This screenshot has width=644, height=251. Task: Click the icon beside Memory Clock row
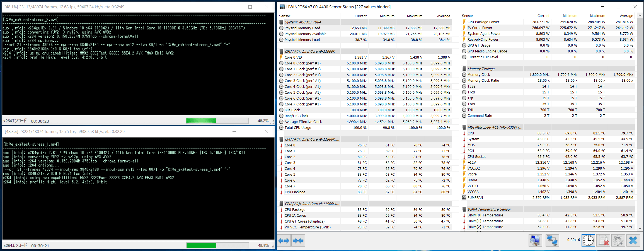tap(464, 74)
